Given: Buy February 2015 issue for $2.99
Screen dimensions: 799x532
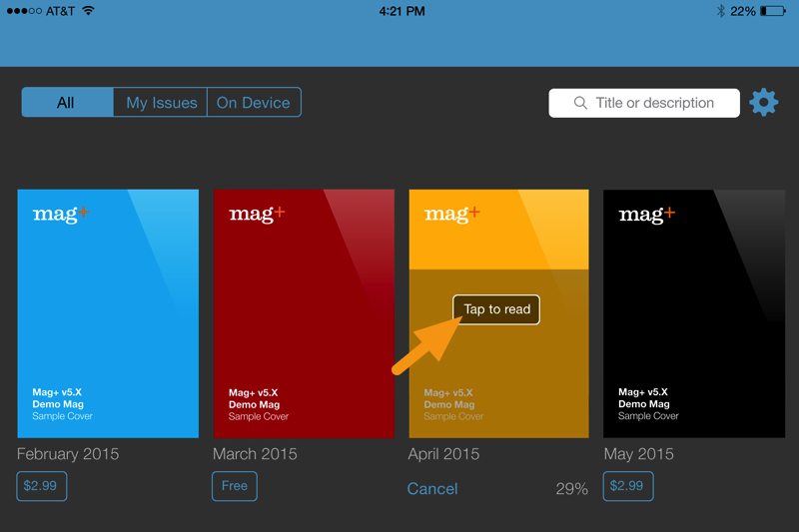Looking at the screenshot, I should [41, 486].
